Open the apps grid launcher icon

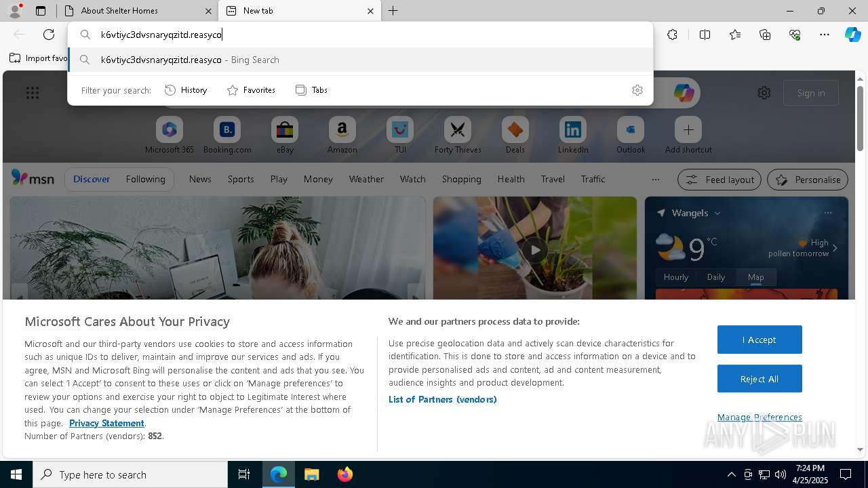point(33,93)
